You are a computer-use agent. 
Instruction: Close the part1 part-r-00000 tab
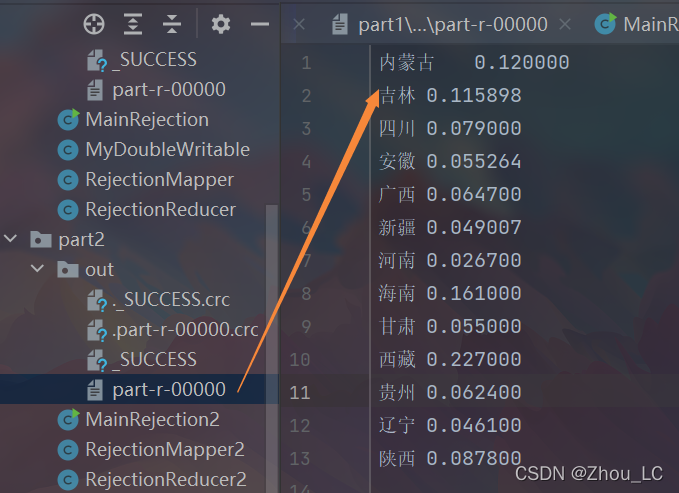pyautogui.click(x=565, y=24)
